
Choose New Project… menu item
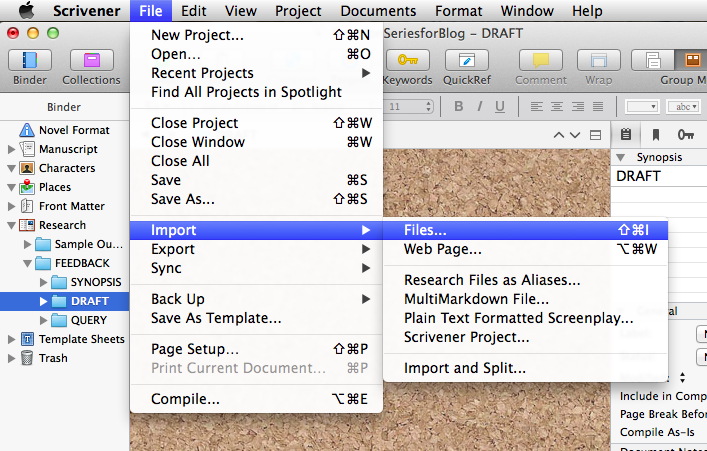point(256,35)
